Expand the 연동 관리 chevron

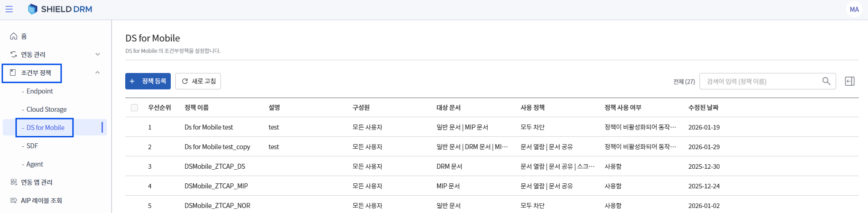click(x=97, y=55)
